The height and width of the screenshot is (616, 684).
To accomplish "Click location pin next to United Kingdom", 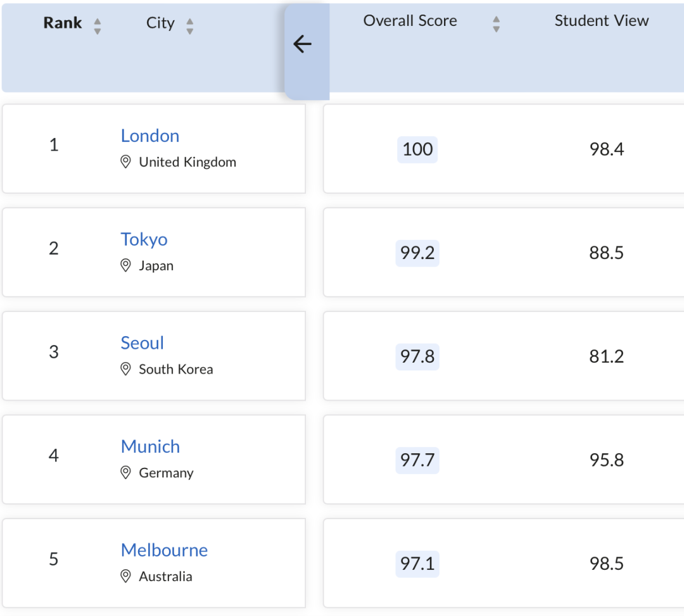I will [x=125, y=161].
